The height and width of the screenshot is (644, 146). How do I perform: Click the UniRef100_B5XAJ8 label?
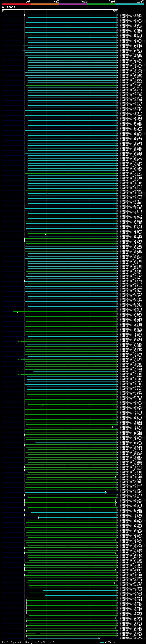point(131,35)
